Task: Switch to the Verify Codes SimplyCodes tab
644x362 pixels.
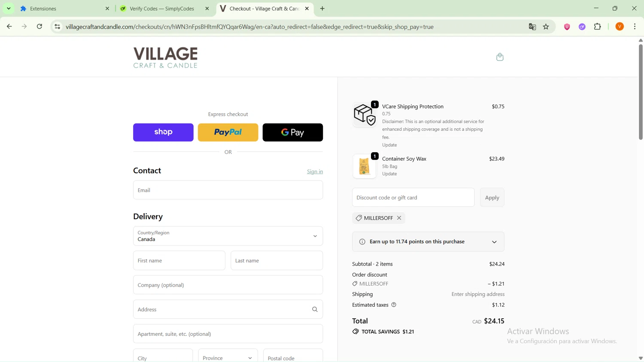Action: pos(165,9)
